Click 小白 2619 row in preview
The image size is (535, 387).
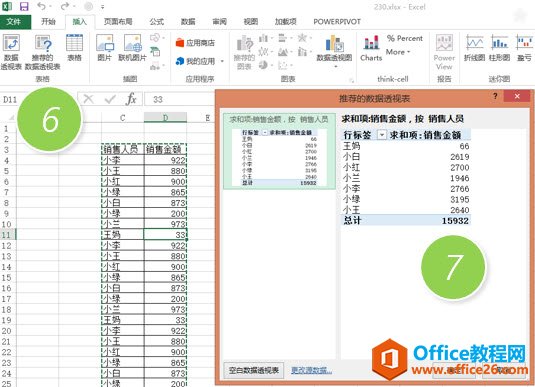click(x=406, y=157)
